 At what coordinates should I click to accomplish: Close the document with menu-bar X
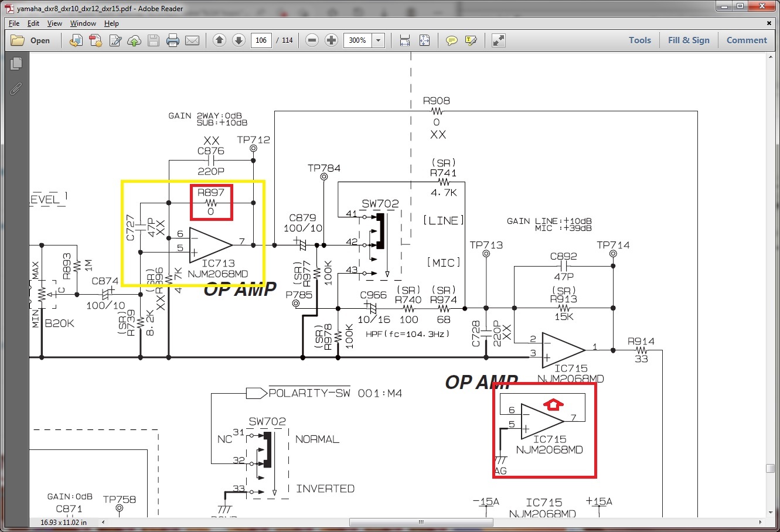click(769, 23)
